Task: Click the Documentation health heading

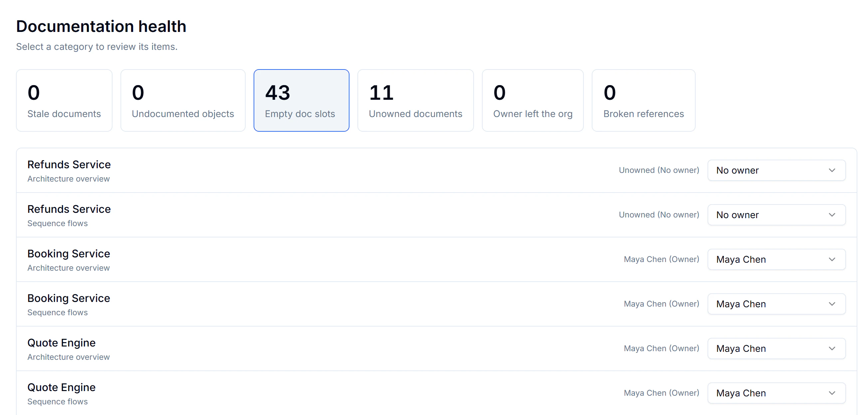Action: pos(101,26)
